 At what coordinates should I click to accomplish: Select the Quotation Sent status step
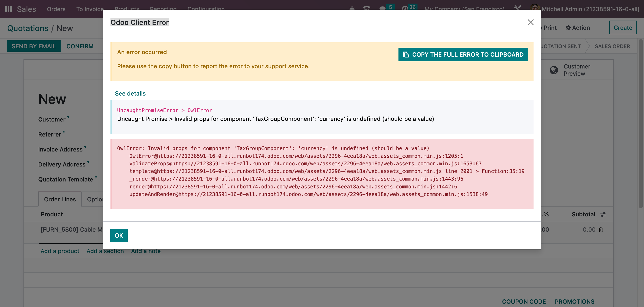pyautogui.click(x=561, y=46)
